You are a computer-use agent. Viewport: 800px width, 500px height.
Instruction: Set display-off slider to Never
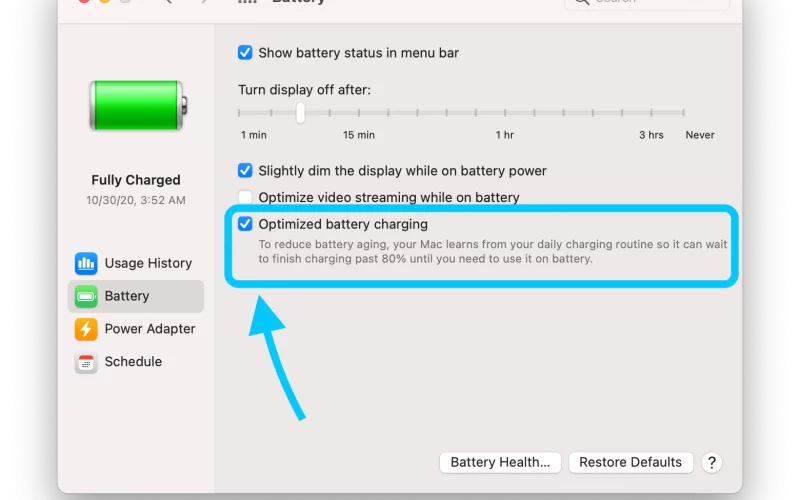tap(683, 113)
